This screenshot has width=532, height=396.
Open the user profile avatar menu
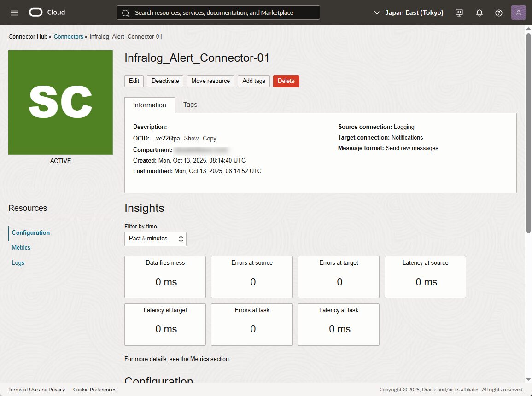tap(518, 12)
